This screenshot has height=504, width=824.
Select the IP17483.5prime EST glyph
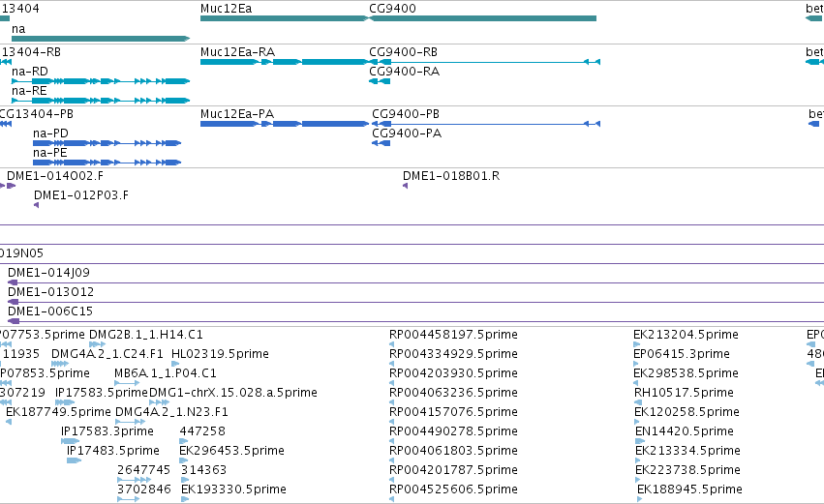[74, 460]
